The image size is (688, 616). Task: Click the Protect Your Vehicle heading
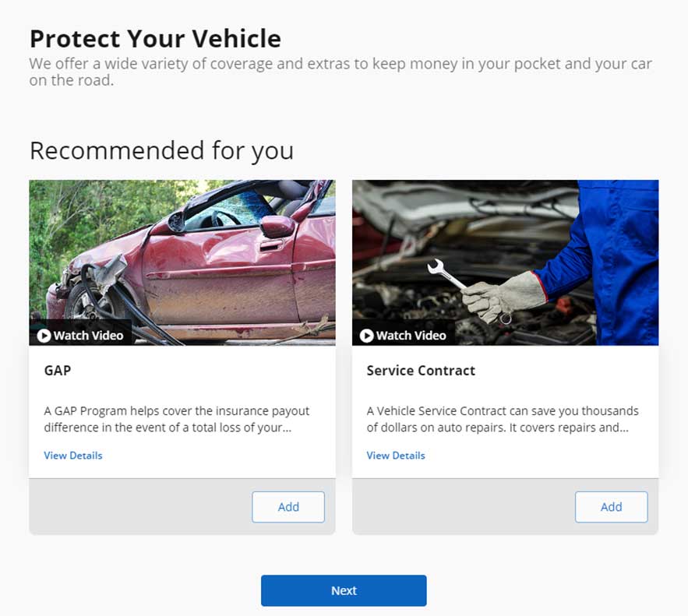point(155,38)
